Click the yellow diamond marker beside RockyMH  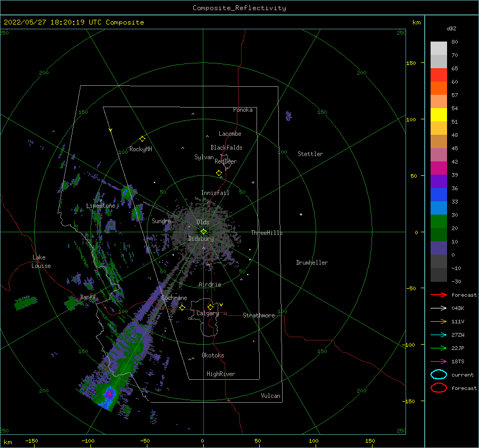142,139
